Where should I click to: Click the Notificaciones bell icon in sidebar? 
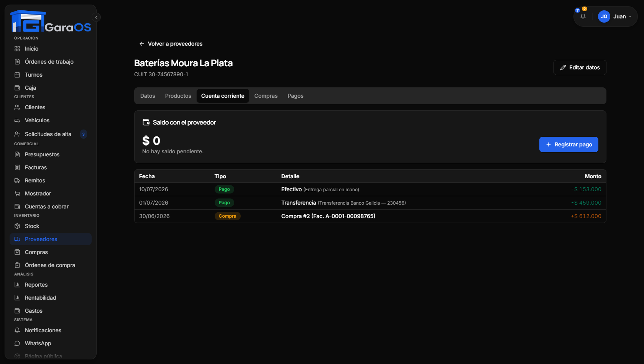click(17, 330)
